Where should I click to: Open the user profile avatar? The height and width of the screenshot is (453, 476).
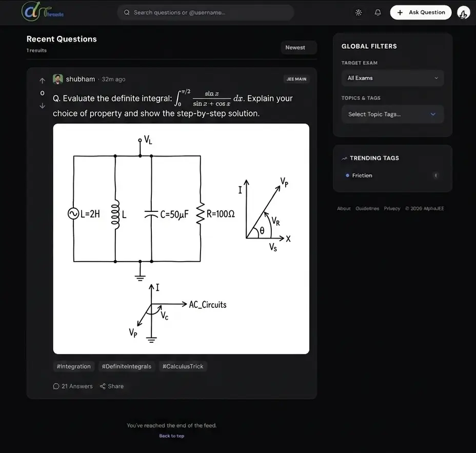(463, 13)
